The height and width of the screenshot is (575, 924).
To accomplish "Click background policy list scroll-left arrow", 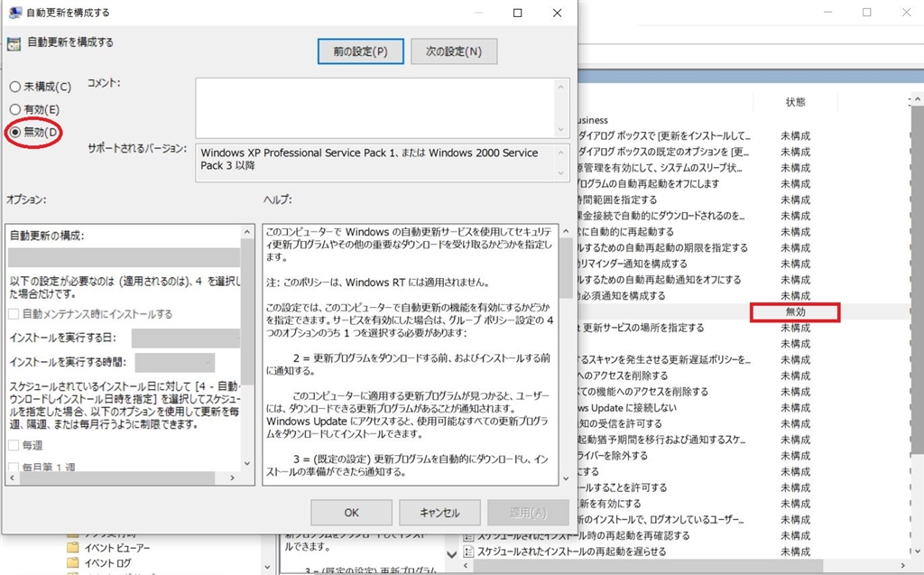I will click(x=467, y=566).
